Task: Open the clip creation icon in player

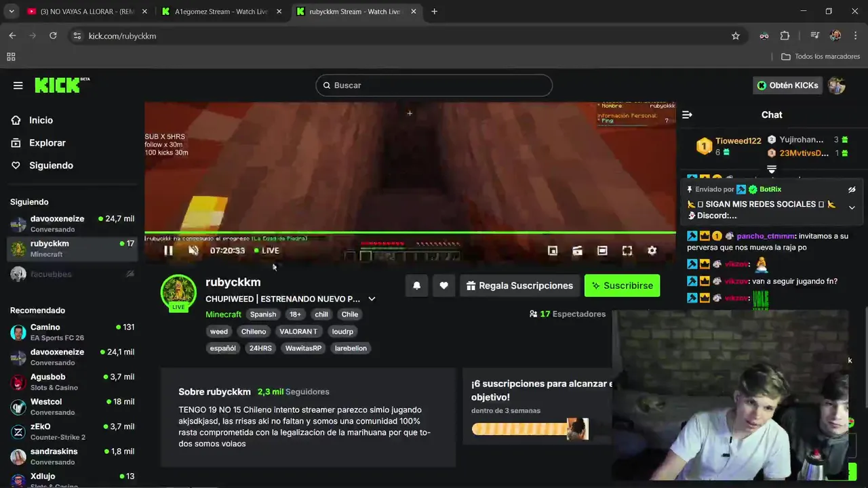Action: pos(577,251)
